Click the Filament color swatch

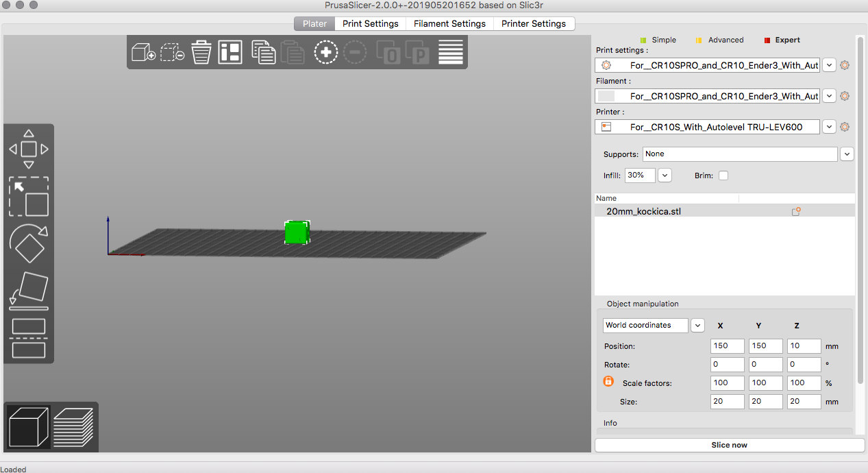click(606, 96)
